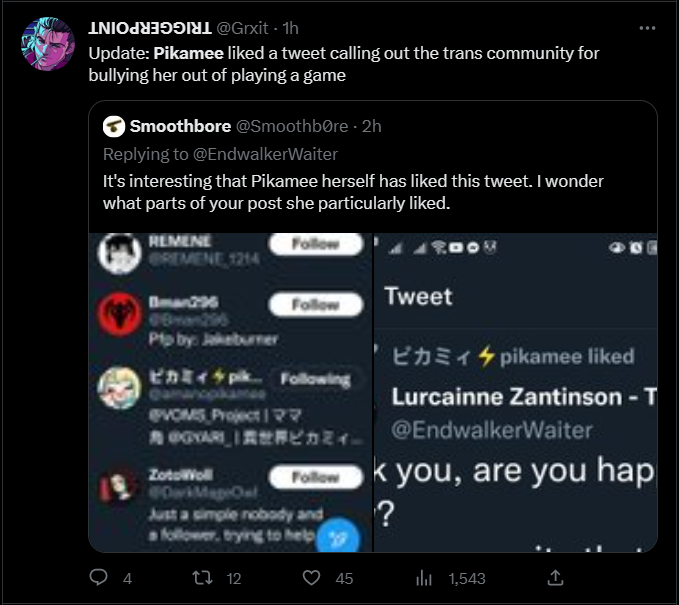Click the ZotoWoll profile picture
Viewport: 679px width, 605px height.
[117, 487]
